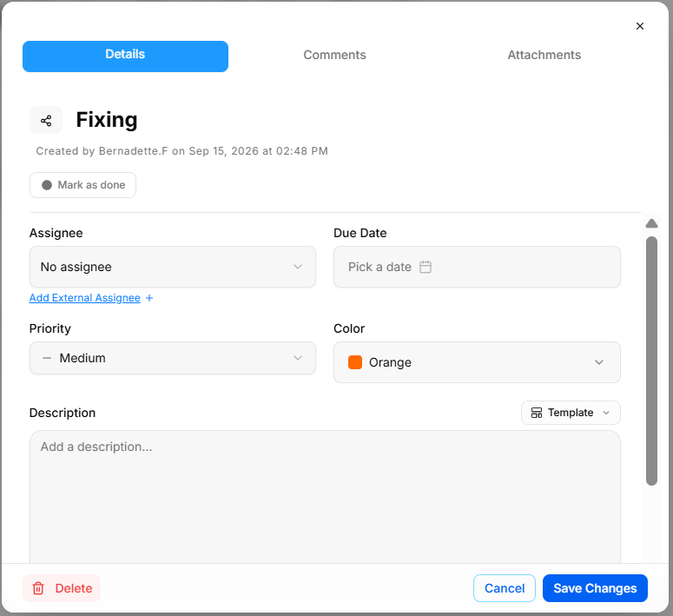Click the share icon beside Fixing title
This screenshot has height=616, width=673.
click(x=46, y=121)
